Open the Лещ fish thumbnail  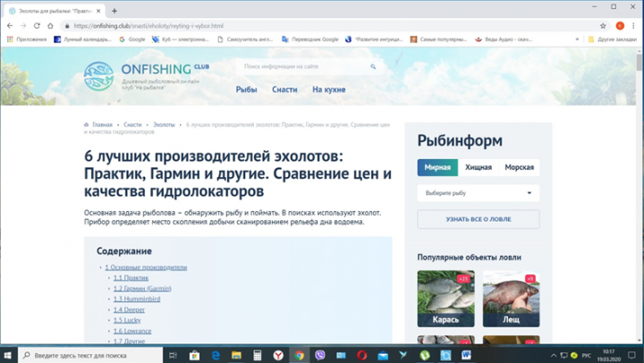(x=511, y=299)
